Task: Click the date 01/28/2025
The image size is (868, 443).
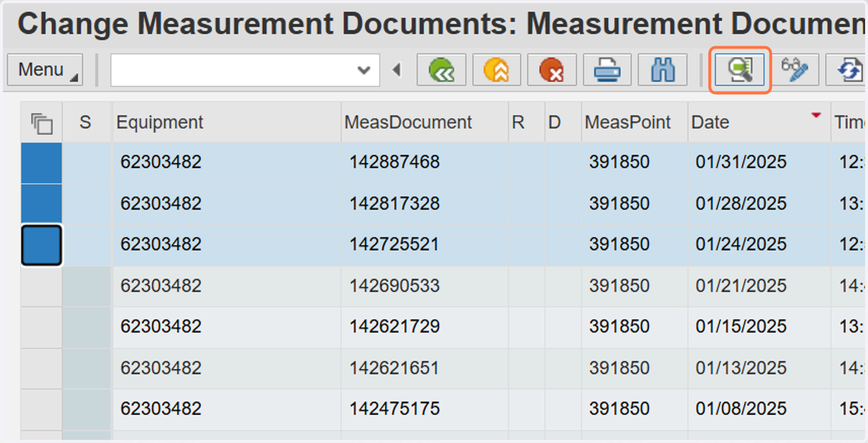Action: tap(741, 203)
